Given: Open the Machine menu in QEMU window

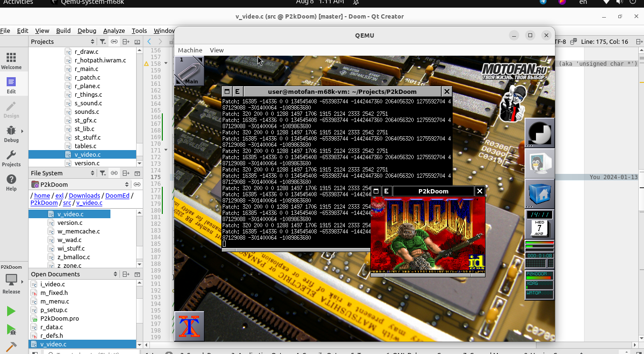Looking at the screenshot, I should pos(190,50).
